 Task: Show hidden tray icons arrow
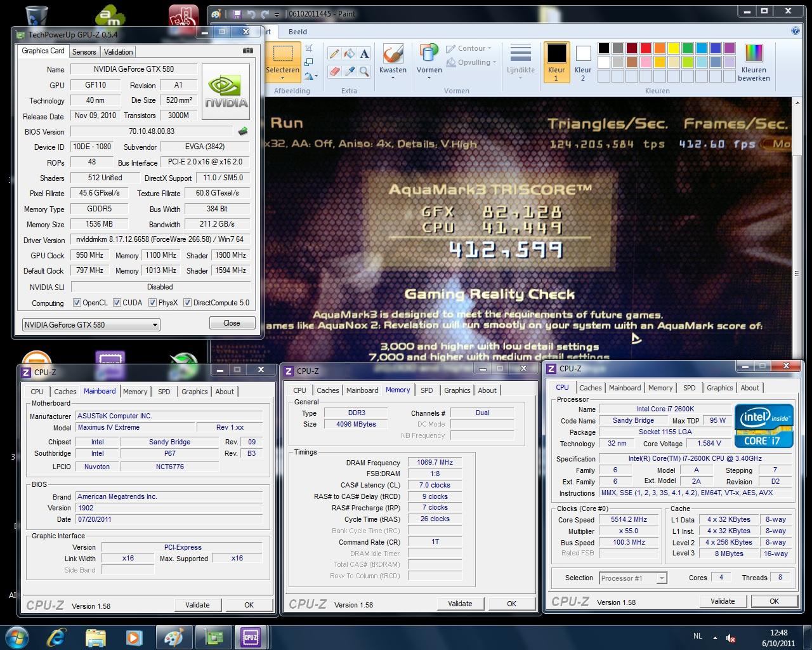click(716, 637)
